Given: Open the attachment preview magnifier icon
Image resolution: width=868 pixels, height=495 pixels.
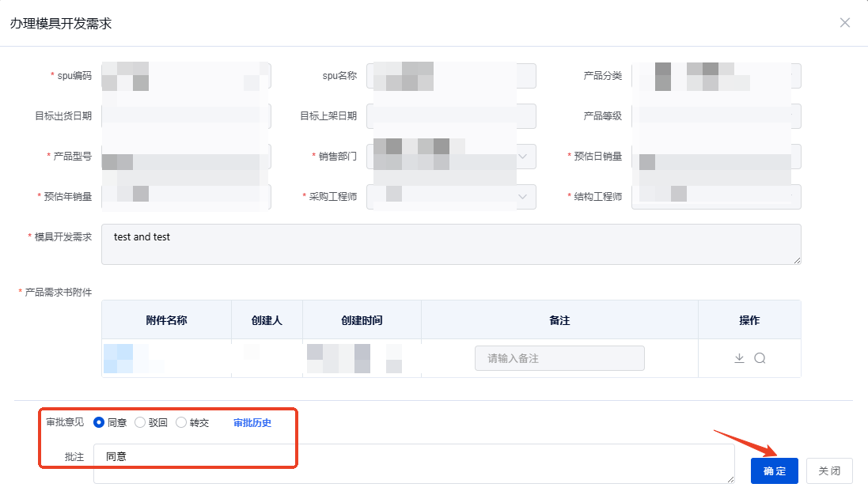Looking at the screenshot, I should [x=759, y=357].
